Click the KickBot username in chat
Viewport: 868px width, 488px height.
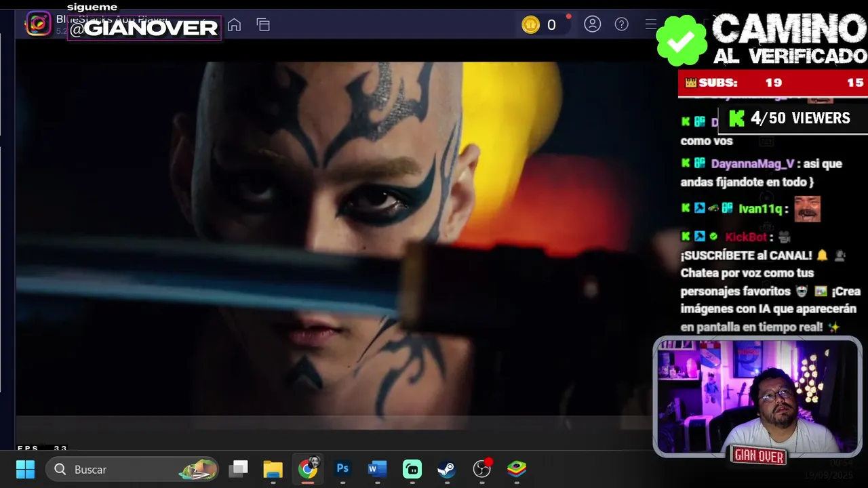click(x=746, y=237)
